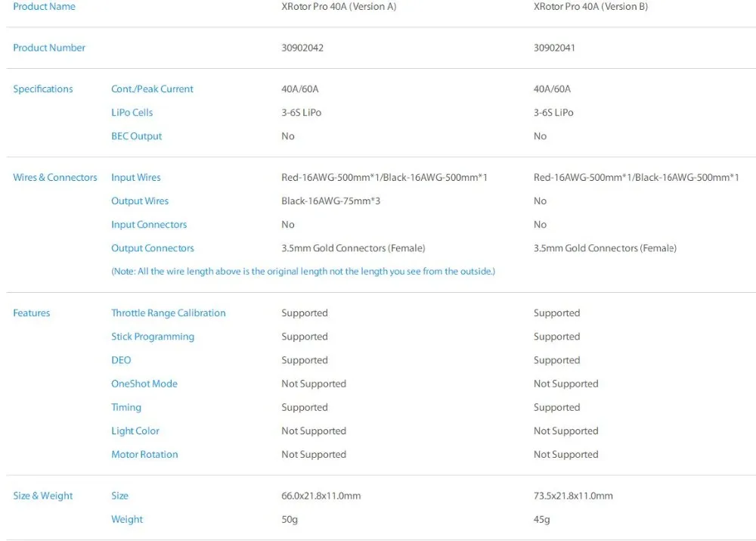Image resolution: width=756 pixels, height=541 pixels.
Task: Click the Wires & Connectors section label
Action: click(55, 178)
